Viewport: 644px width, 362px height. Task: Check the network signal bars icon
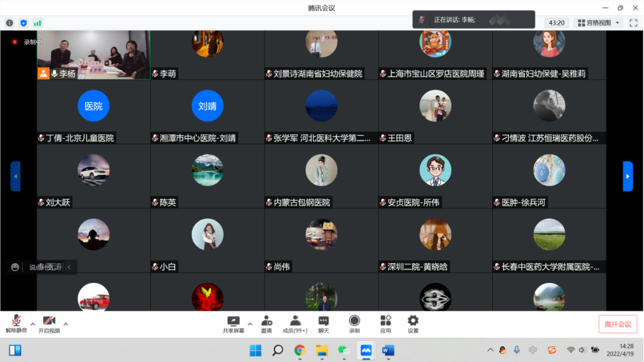coord(37,23)
